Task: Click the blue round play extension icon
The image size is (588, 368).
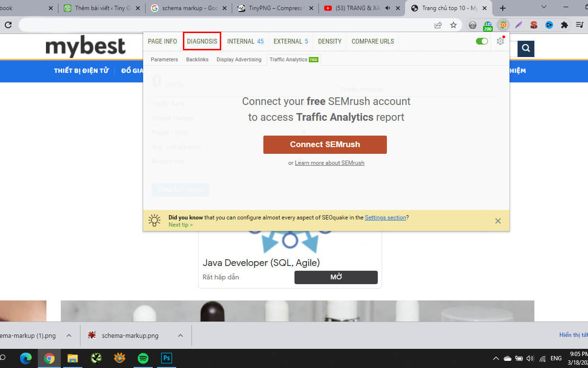Action: click(549, 25)
